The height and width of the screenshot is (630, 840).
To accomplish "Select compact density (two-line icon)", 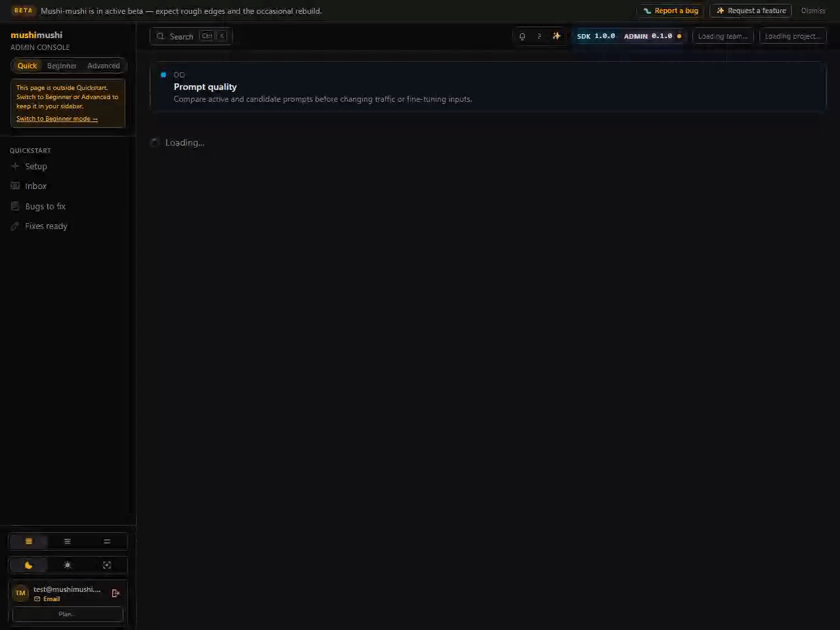I will [107, 541].
